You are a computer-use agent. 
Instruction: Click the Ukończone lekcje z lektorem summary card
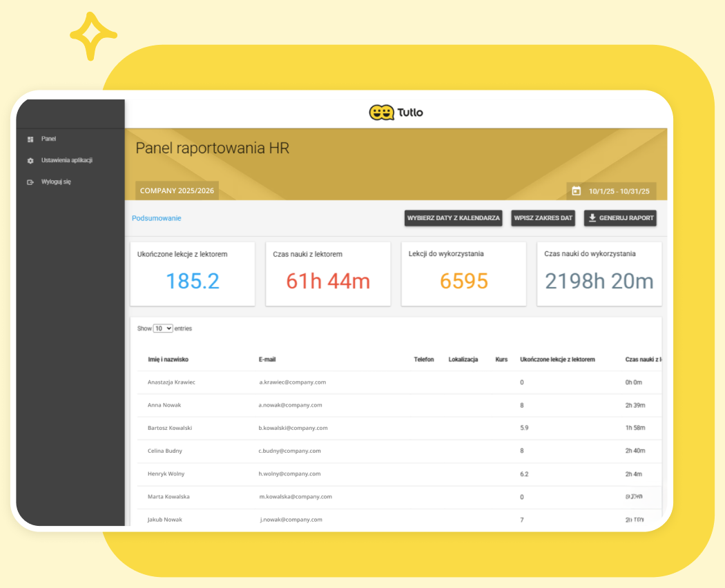point(193,273)
